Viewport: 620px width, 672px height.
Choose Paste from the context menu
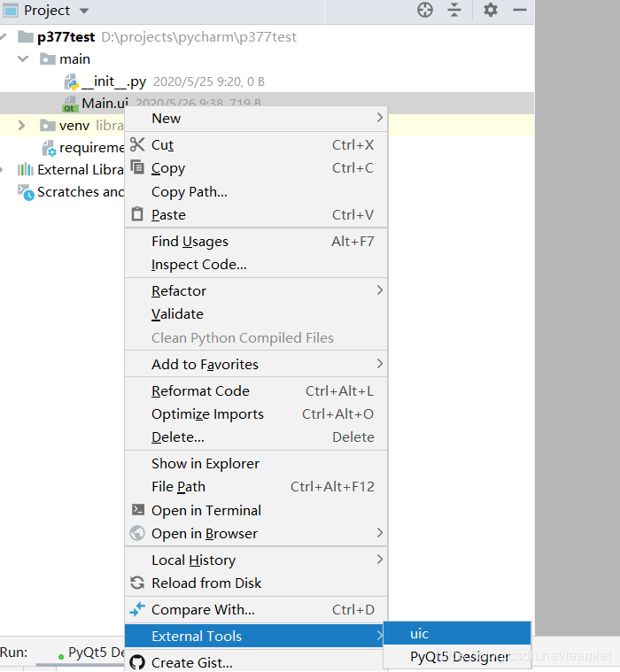(256, 215)
